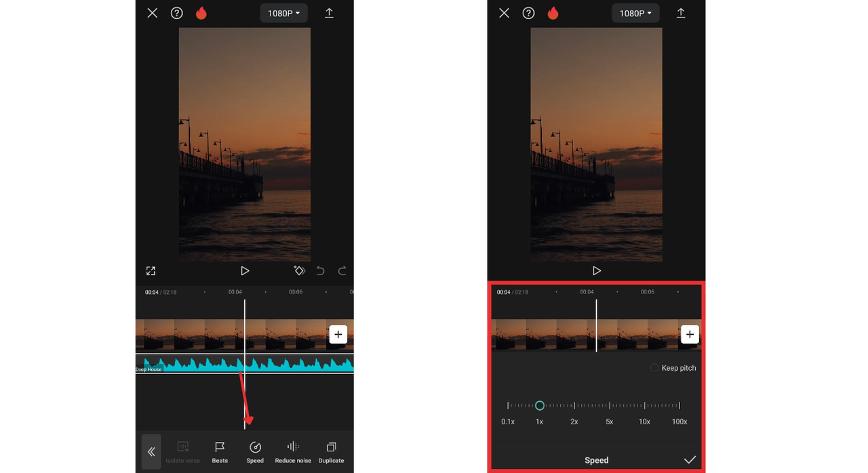
Task: Set speed slider to 0.1x mark
Action: point(508,406)
